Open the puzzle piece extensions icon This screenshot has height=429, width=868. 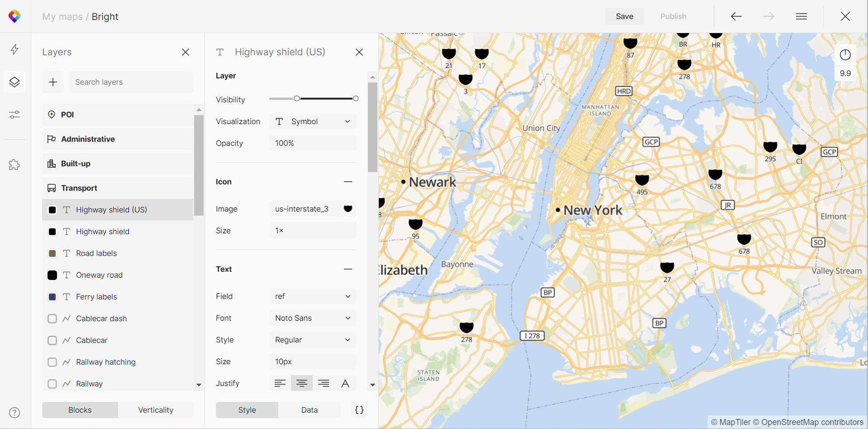pyautogui.click(x=14, y=164)
